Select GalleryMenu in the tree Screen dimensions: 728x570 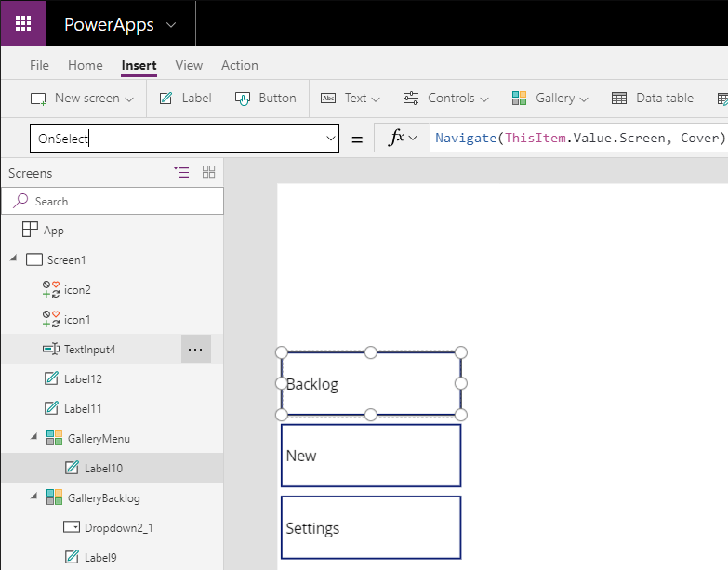pos(99,439)
